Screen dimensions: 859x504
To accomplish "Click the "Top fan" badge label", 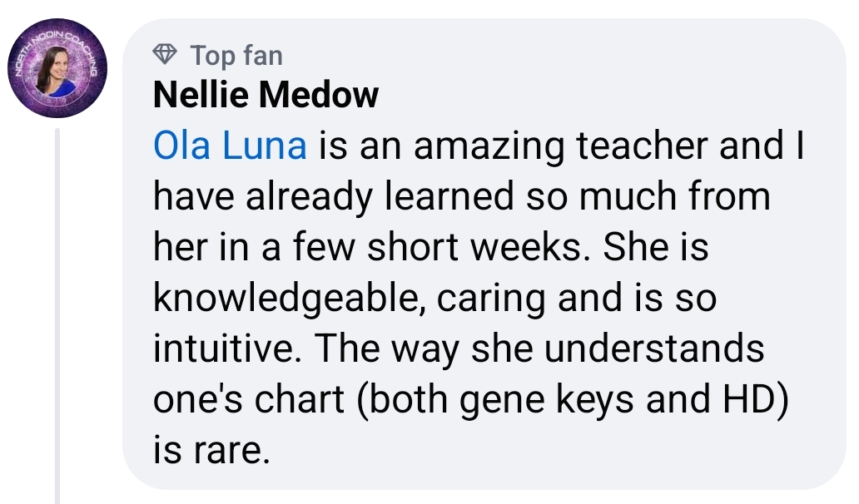I will [x=236, y=56].
